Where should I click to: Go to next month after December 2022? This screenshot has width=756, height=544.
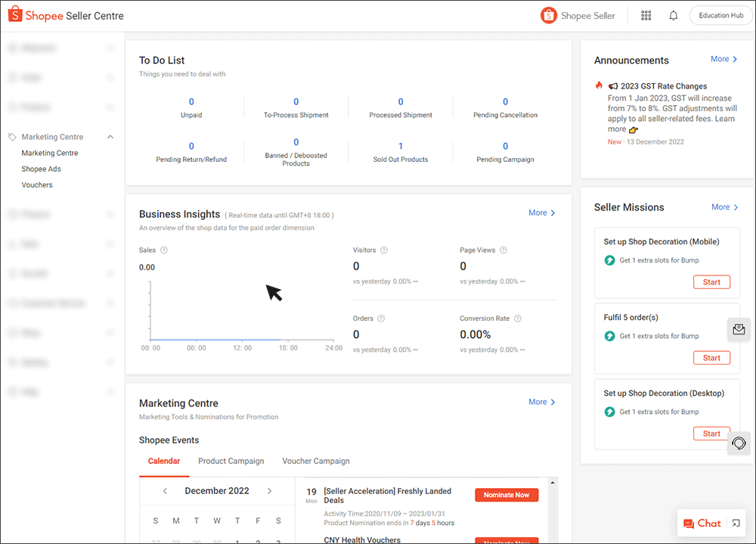coord(269,490)
